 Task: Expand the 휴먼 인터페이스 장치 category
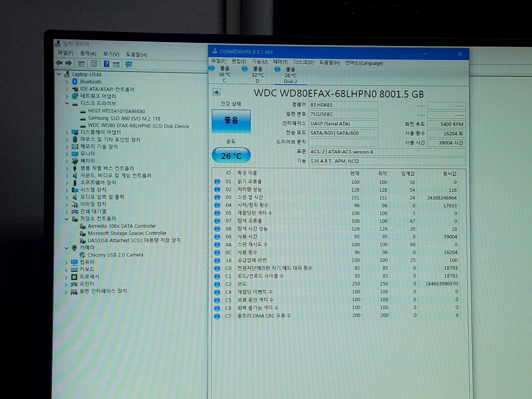(x=66, y=292)
